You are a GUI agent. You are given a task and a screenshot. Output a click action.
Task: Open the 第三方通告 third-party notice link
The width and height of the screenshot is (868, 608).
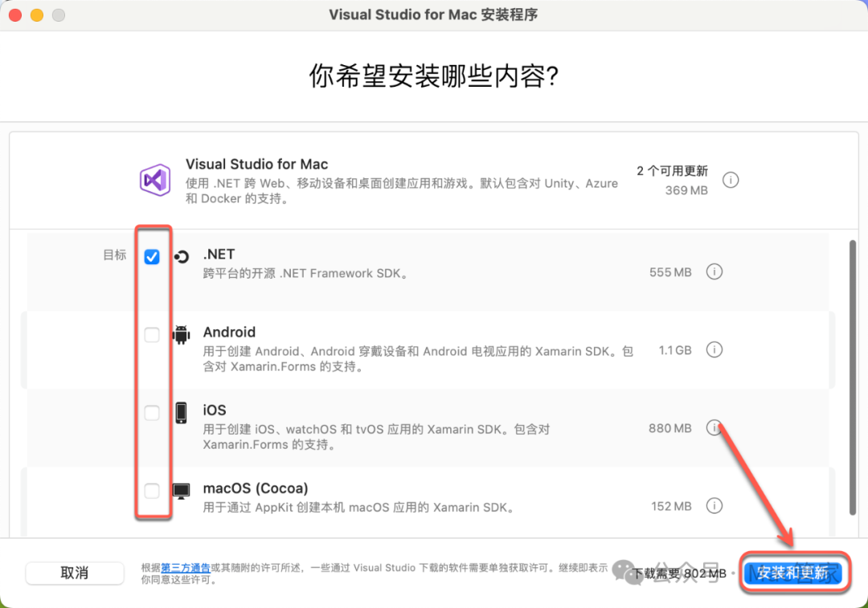coord(186,568)
